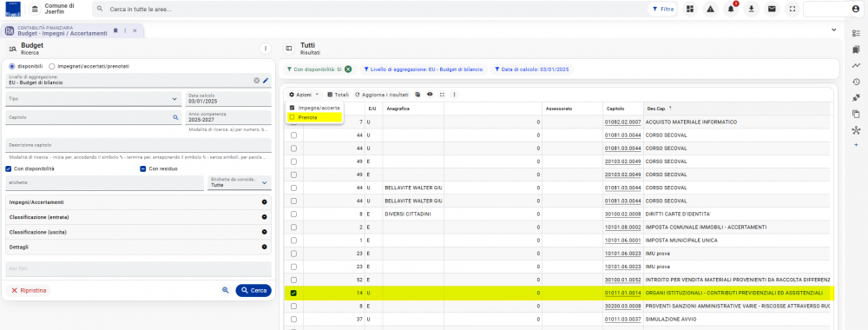Close the Budget - Impegni / Accertamenti tab

click(135, 30)
